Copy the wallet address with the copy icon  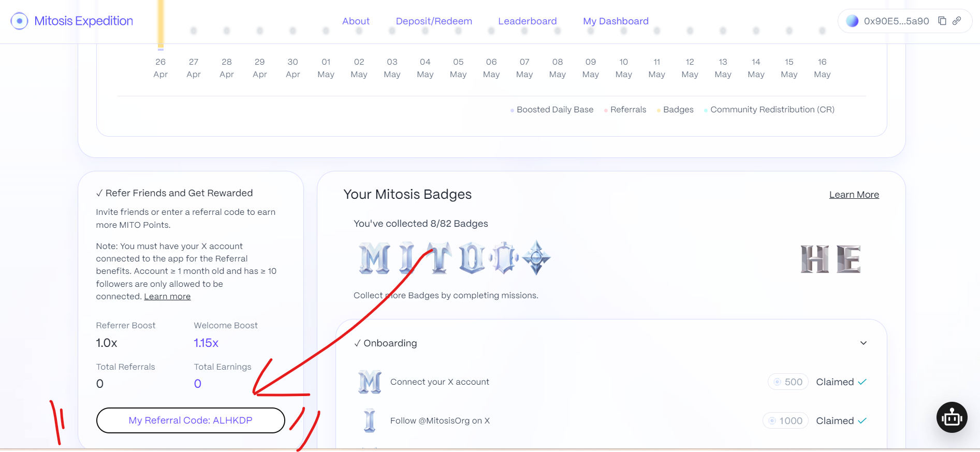click(x=942, y=21)
